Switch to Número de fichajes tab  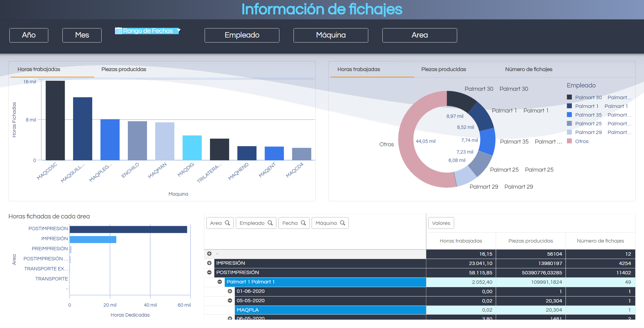click(x=529, y=69)
